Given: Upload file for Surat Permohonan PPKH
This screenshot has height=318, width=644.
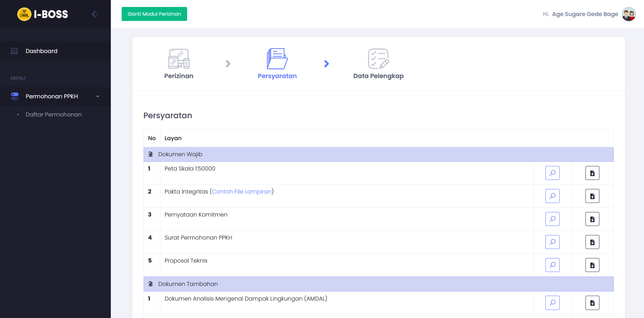Looking at the screenshot, I should [x=592, y=242].
